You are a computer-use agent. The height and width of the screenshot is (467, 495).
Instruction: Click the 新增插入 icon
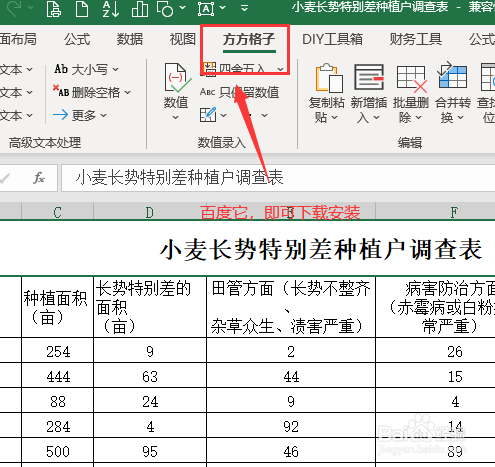(x=369, y=77)
